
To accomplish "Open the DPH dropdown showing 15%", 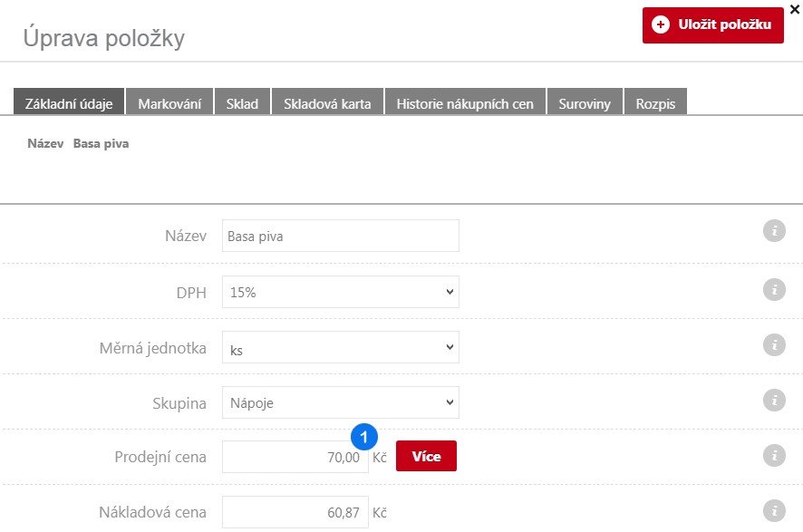I will click(340, 291).
